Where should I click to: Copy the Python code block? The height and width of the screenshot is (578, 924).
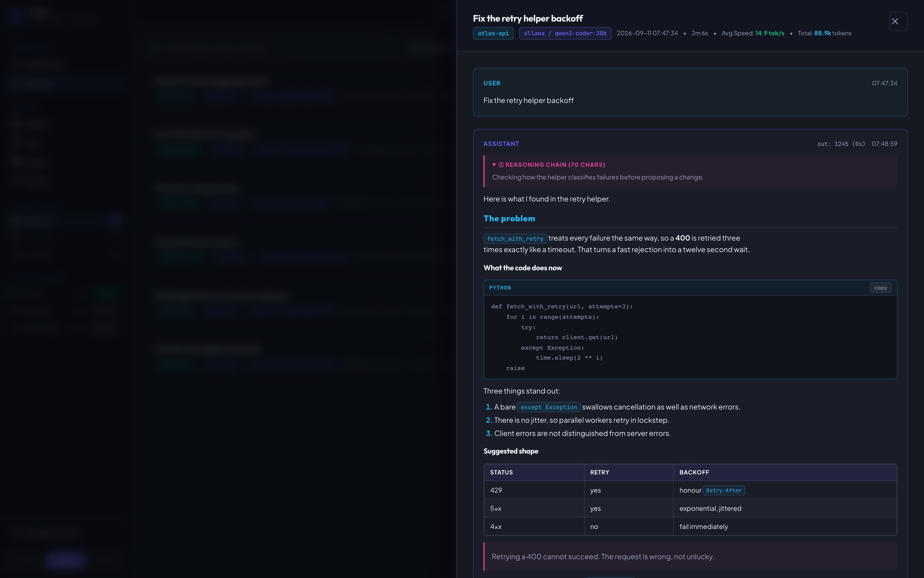click(880, 288)
